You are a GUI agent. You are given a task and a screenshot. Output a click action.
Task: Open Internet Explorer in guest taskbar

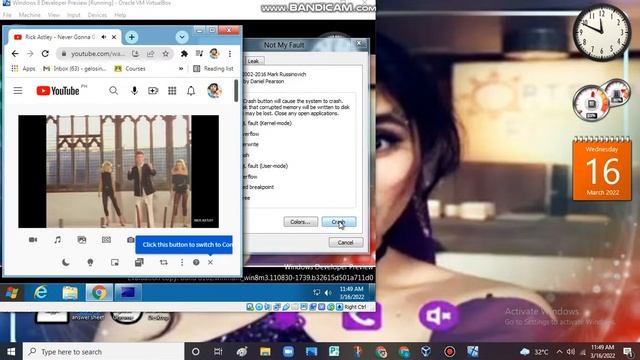[40, 293]
